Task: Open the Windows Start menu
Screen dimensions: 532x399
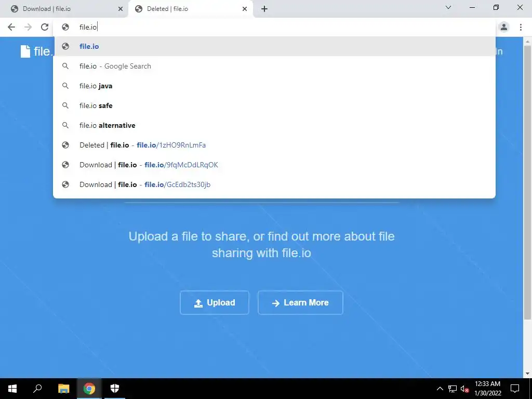Action: click(12, 389)
